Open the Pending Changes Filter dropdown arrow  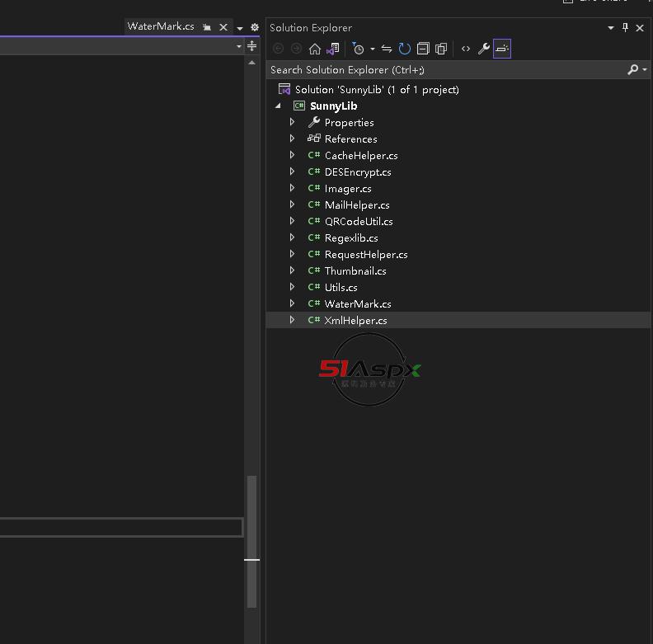[373, 49]
